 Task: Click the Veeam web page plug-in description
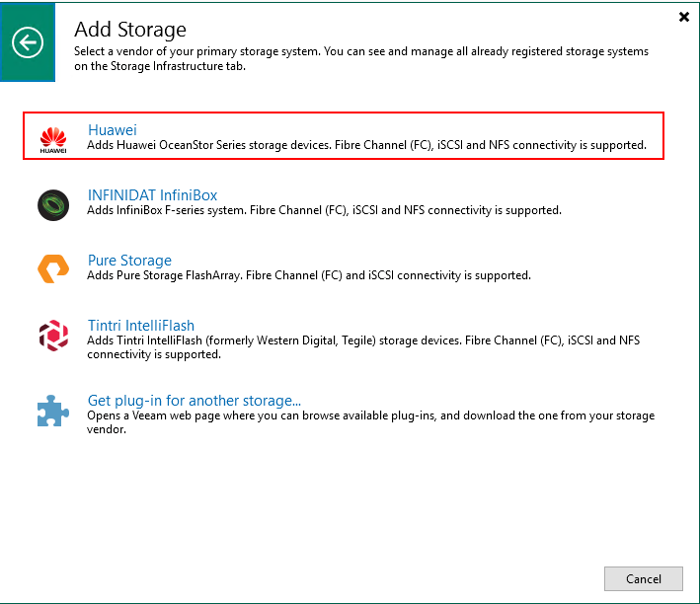coord(370,422)
